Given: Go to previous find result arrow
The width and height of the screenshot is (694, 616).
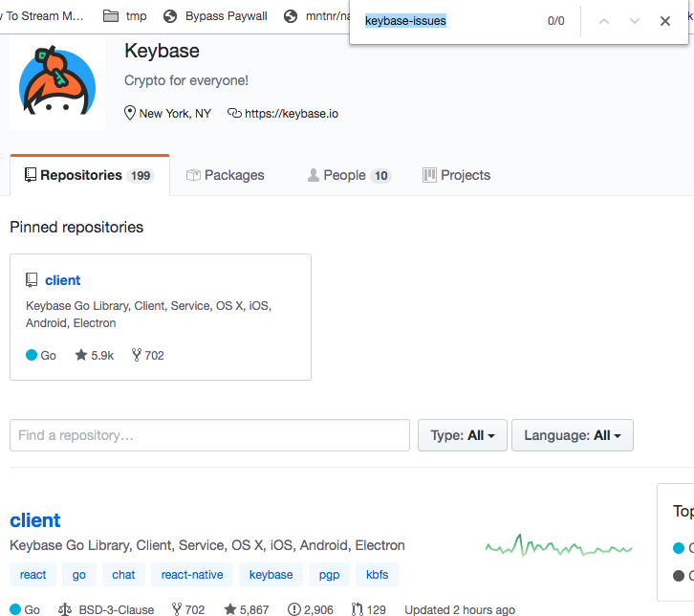Looking at the screenshot, I should point(604,21).
